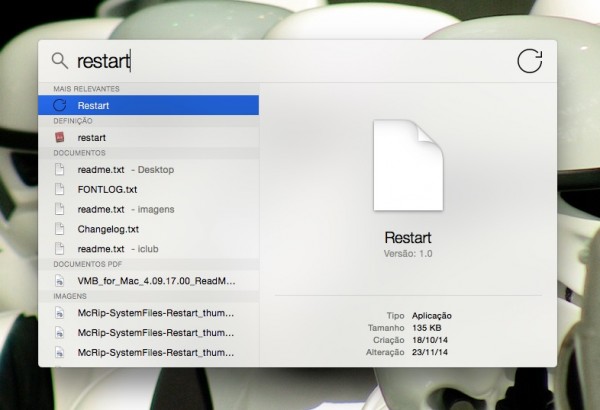Click the 'IMAGENS' section header
600x410 pixels.
tap(70, 296)
